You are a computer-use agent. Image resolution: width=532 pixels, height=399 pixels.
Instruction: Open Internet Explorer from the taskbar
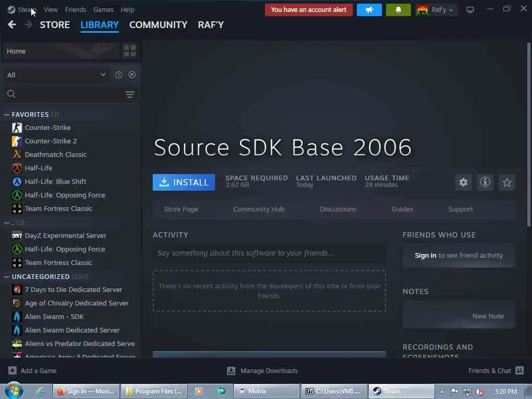pyautogui.click(x=41, y=391)
